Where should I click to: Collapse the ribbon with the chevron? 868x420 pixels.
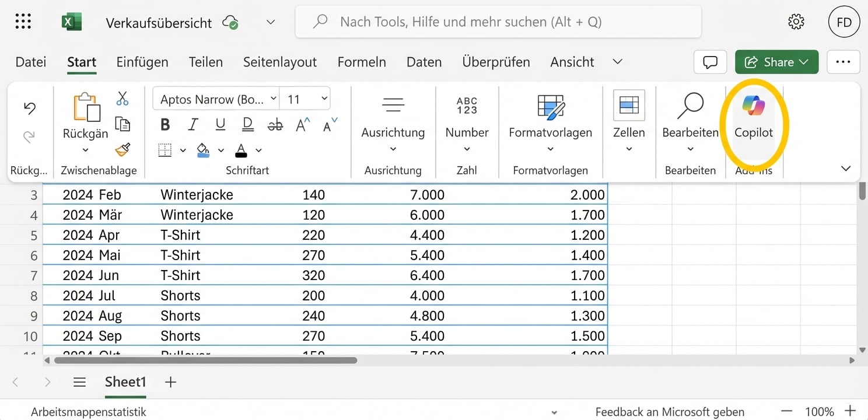[x=846, y=169]
